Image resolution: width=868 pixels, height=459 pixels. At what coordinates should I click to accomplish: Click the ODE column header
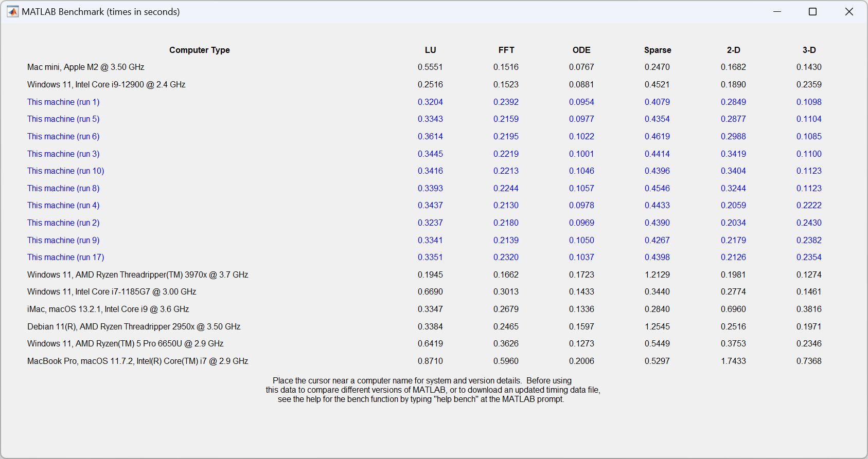(x=582, y=50)
